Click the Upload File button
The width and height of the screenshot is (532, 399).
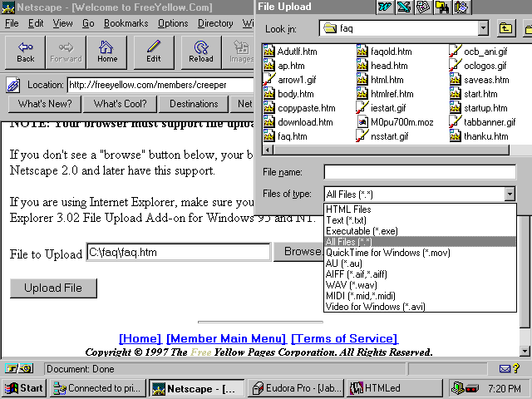point(53,288)
